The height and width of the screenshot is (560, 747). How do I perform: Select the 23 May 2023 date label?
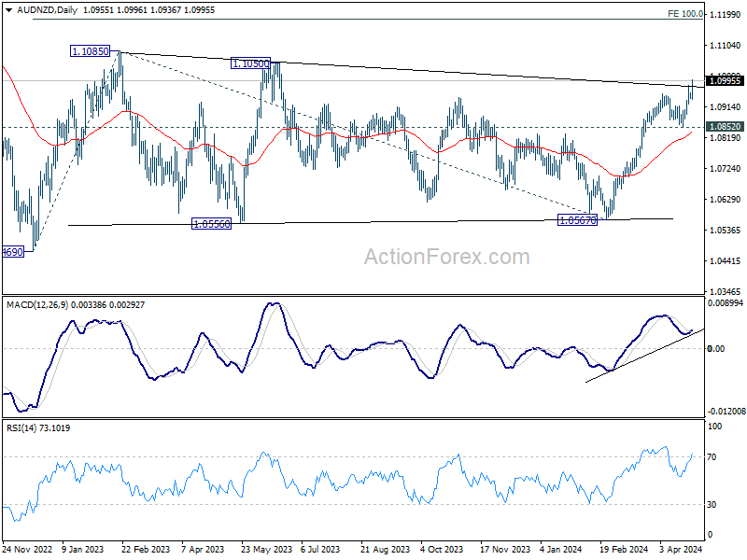266,549
